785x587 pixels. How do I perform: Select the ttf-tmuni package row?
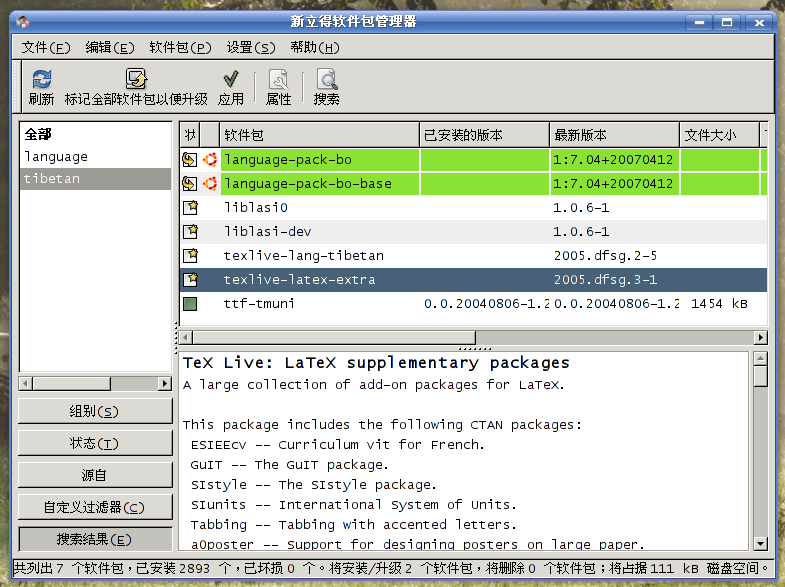pos(473,303)
